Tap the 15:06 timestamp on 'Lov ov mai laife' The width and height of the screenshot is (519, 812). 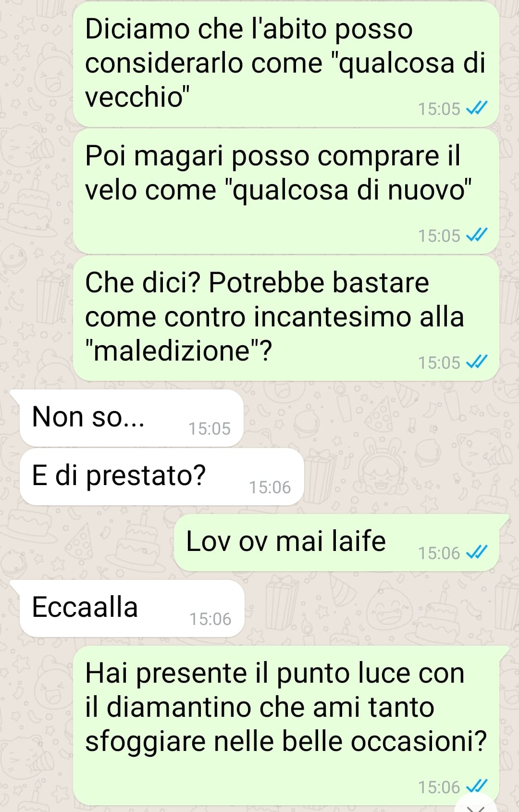tap(439, 553)
